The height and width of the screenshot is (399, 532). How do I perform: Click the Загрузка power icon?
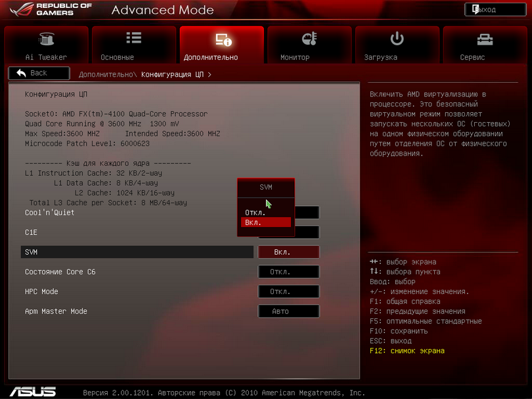tap(397, 39)
